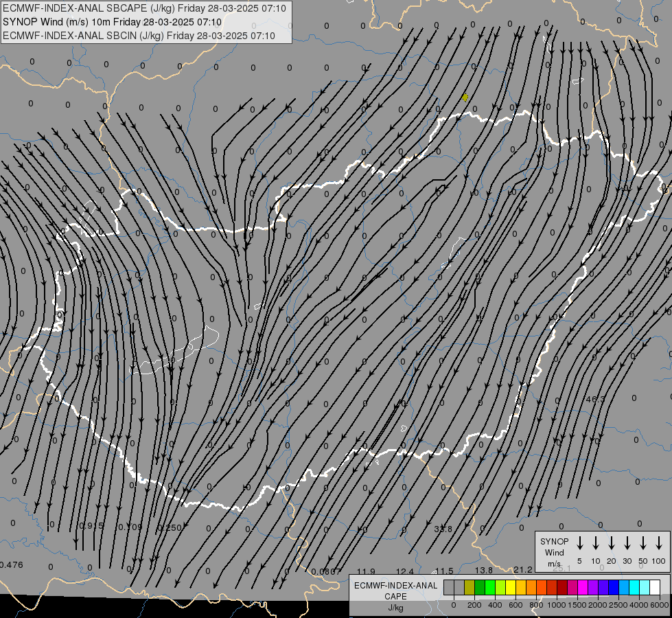Click the 5 m/s wind arrow in legend

click(579, 543)
